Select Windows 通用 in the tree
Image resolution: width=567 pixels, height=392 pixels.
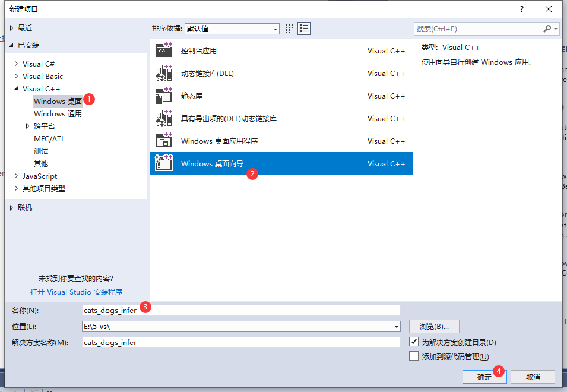point(58,114)
